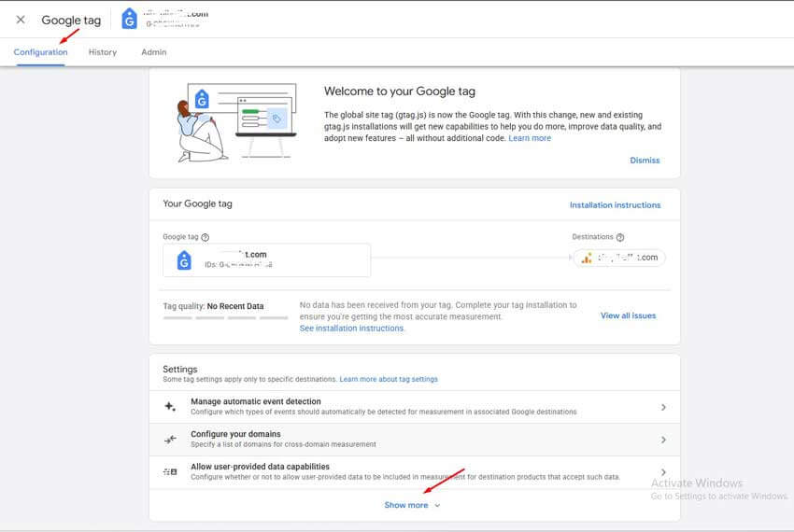Select the Configuration tab
This screenshot has height=532, width=794.
coord(40,52)
